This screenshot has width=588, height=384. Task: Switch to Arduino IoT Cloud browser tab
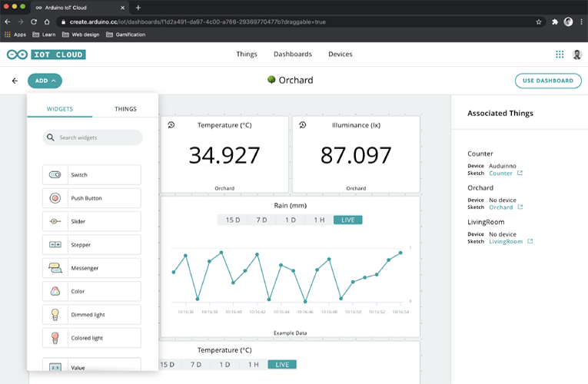click(79, 8)
